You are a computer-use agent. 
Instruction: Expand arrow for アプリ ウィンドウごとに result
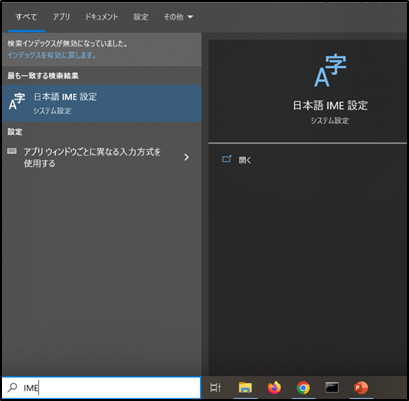pyautogui.click(x=187, y=157)
